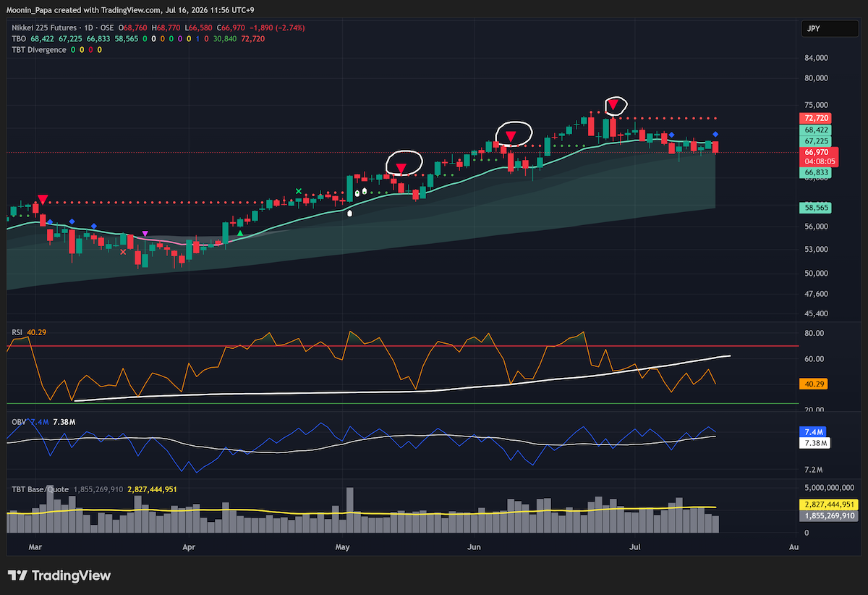Image resolution: width=868 pixels, height=595 pixels.
Task: Click the TradingView logo at bottom left
Action: pos(59,575)
